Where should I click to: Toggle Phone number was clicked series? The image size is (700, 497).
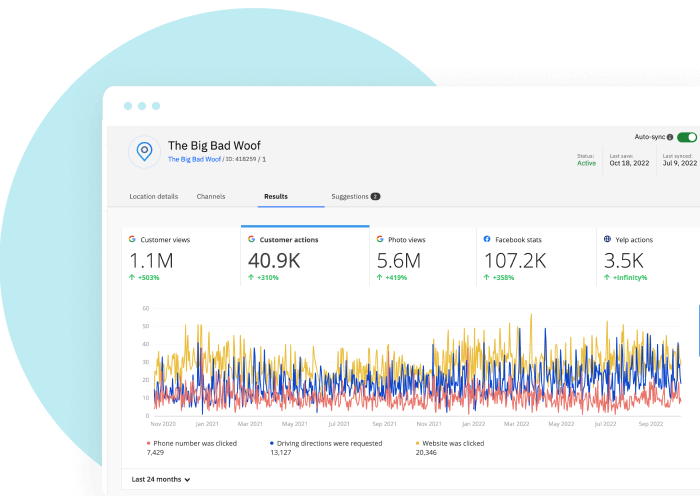pyautogui.click(x=192, y=443)
